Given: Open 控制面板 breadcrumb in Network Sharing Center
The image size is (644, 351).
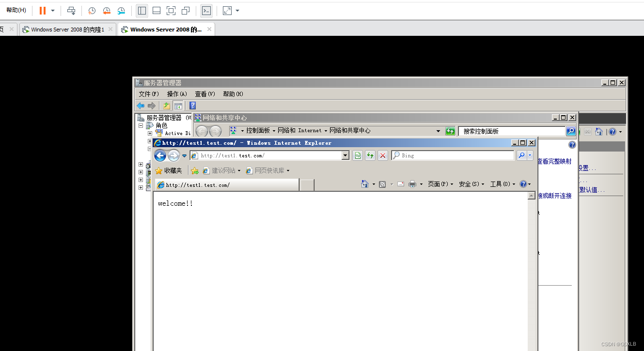Looking at the screenshot, I should point(257,131).
